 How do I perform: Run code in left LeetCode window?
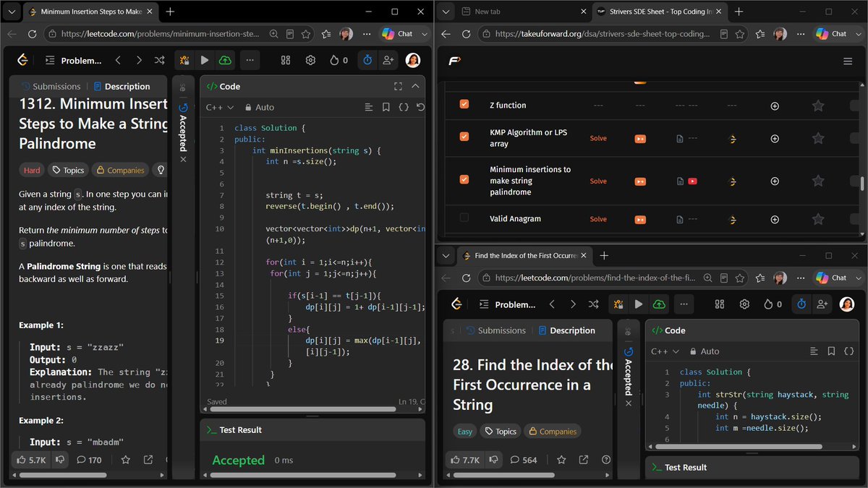205,61
